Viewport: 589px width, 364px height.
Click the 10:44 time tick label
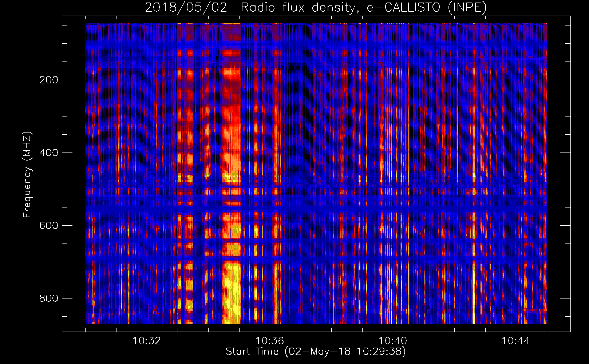(x=516, y=341)
